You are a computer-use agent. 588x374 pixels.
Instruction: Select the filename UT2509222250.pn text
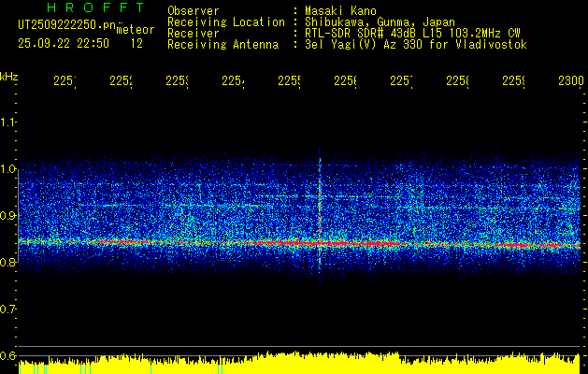click(66, 24)
